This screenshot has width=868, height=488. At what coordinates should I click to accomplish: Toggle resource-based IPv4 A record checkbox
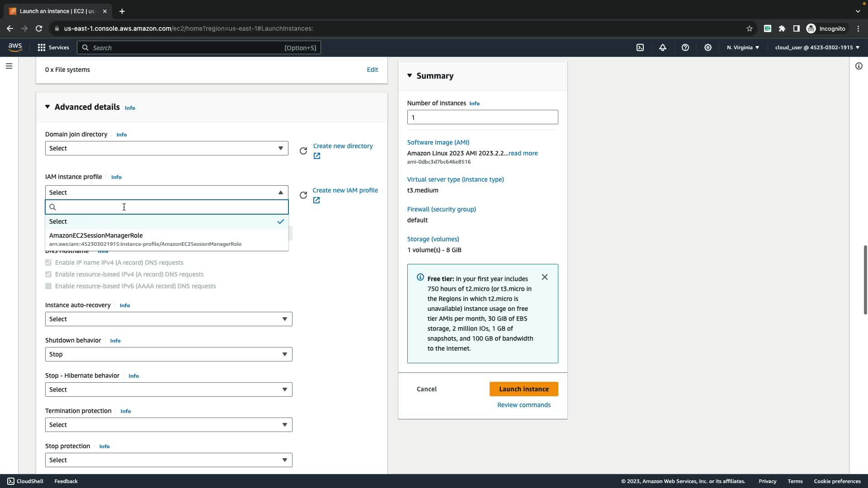pos(48,274)
